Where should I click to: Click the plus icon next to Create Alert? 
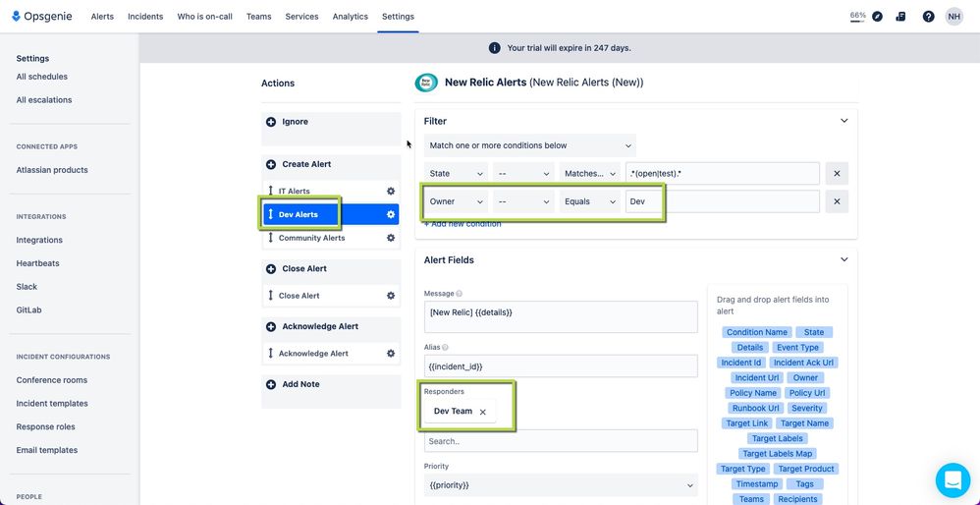click(271, 164)
